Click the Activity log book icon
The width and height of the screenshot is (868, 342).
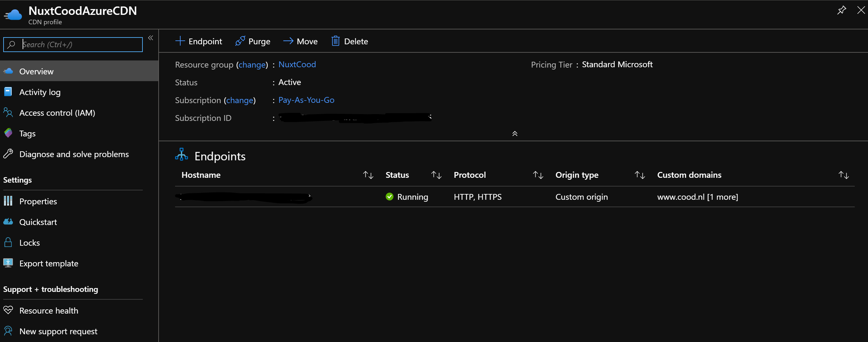[8, 92]
